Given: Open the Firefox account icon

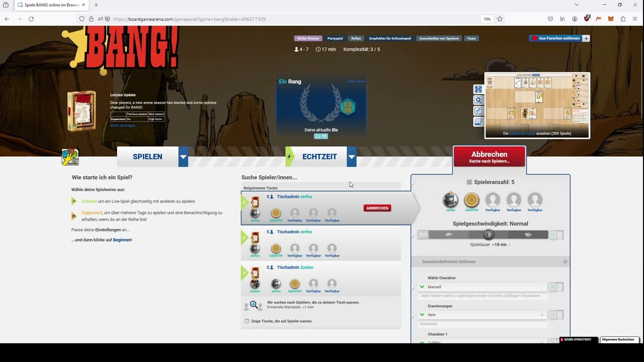Looking at the screenshot, I should [575, 19].
